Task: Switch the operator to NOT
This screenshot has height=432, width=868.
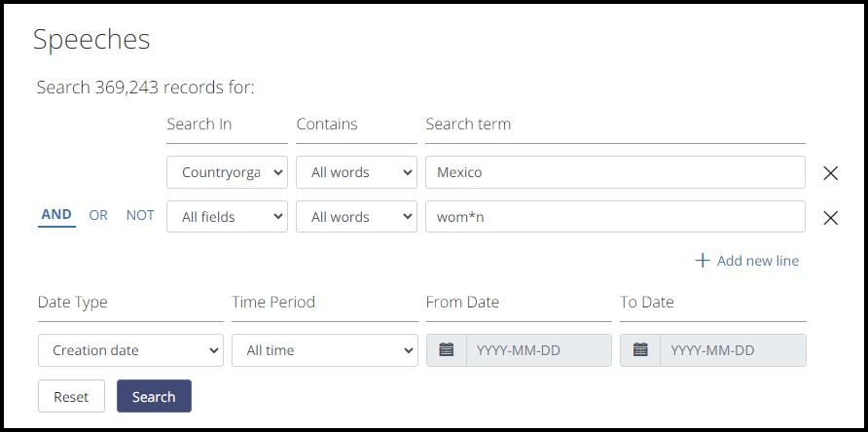Action: click(x=140, y=215)
